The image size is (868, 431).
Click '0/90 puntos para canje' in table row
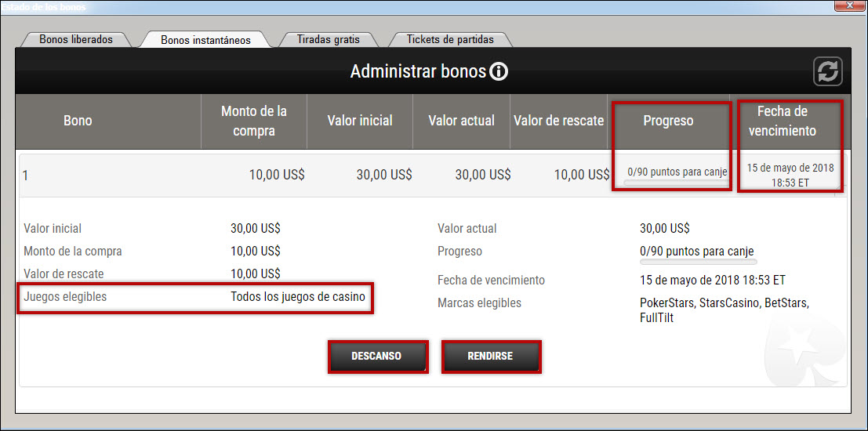[x=677, y=172]
